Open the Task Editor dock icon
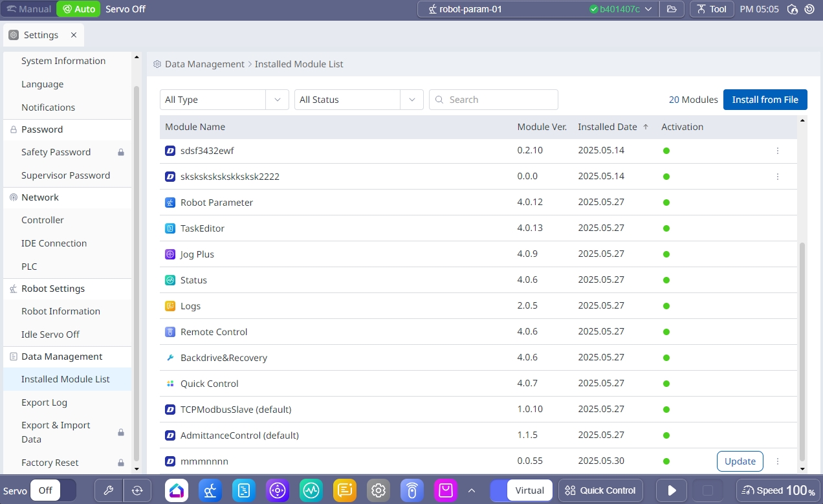The width and height of the screenshot is (823, 504). click(244, 490)
